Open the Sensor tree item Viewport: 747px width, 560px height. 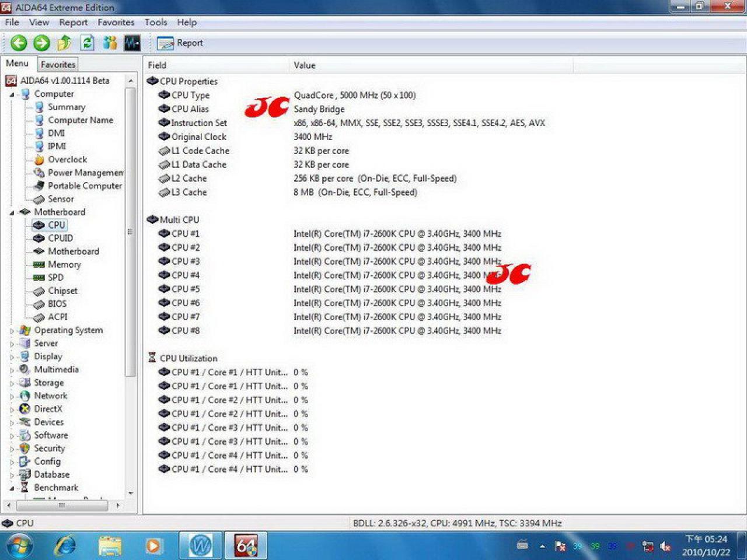click(61, 199)
